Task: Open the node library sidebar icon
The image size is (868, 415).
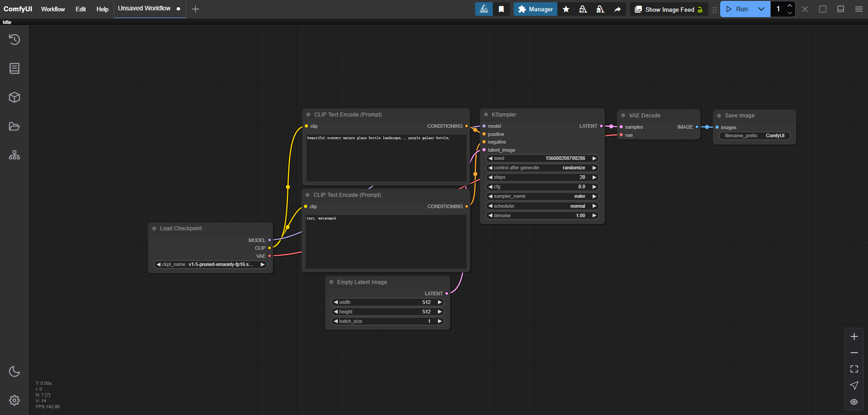Action: (14, 69)
